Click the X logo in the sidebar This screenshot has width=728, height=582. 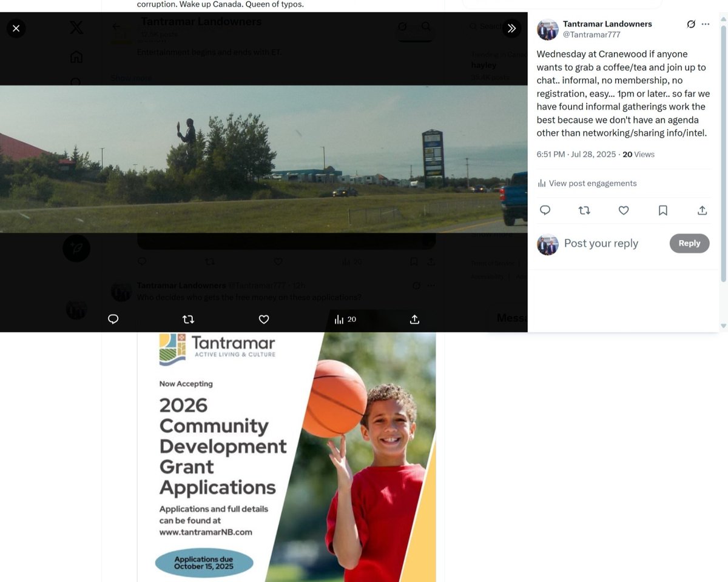coord(76,27)
